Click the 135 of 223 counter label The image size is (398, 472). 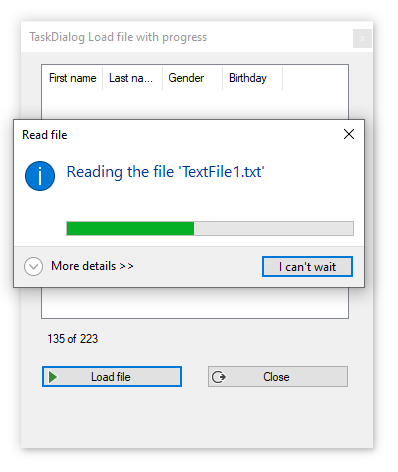pos(73,339)
